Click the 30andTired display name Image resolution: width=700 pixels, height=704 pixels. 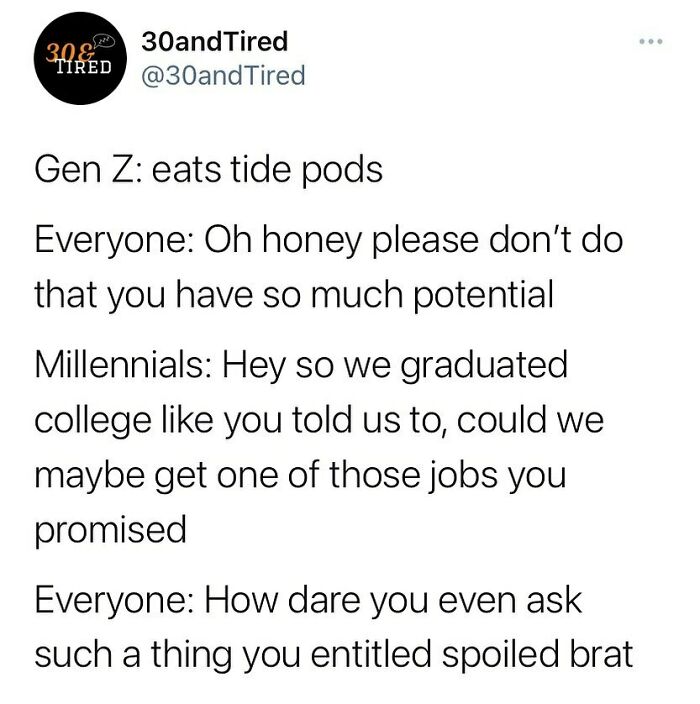215,41
